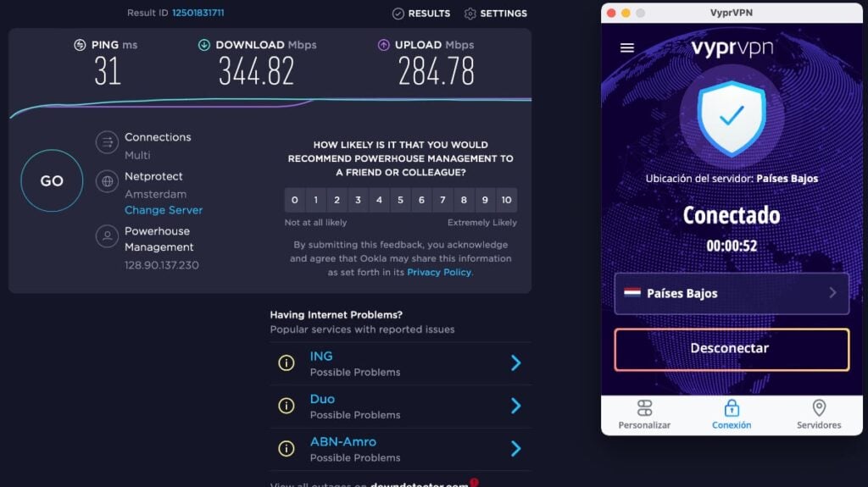This screenshot has height=487, width=868.
Task: Switch to the Personalizar tab
Action: pos(644,414)
